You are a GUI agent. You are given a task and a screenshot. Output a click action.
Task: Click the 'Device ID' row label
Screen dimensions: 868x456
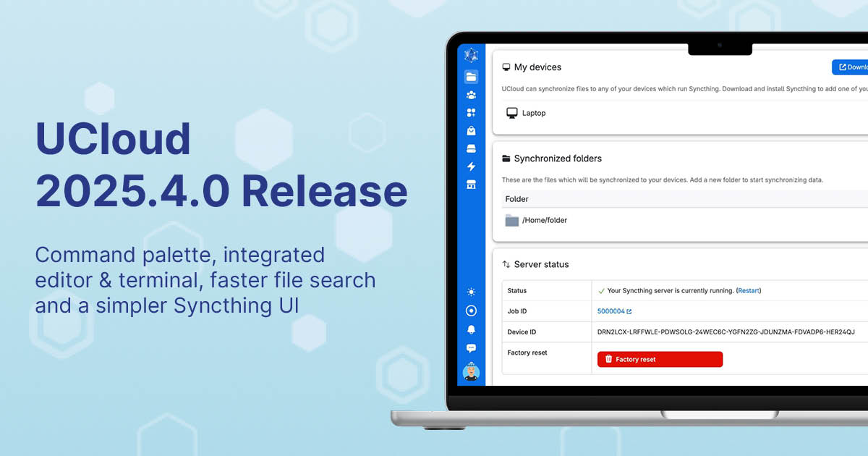coord(522,332)
